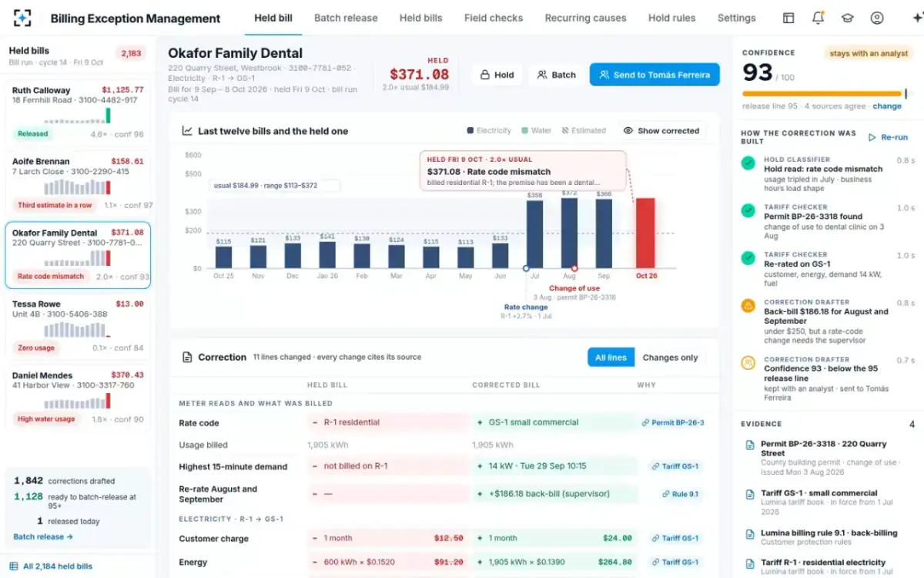
Task: Toggle Show corrected eye button
Action: (661, 131)
